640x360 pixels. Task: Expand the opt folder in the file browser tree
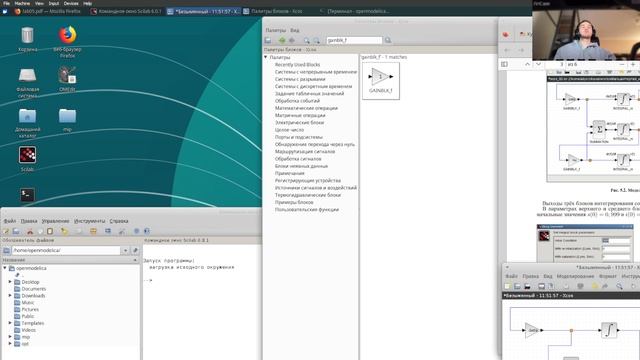point(10,344)
